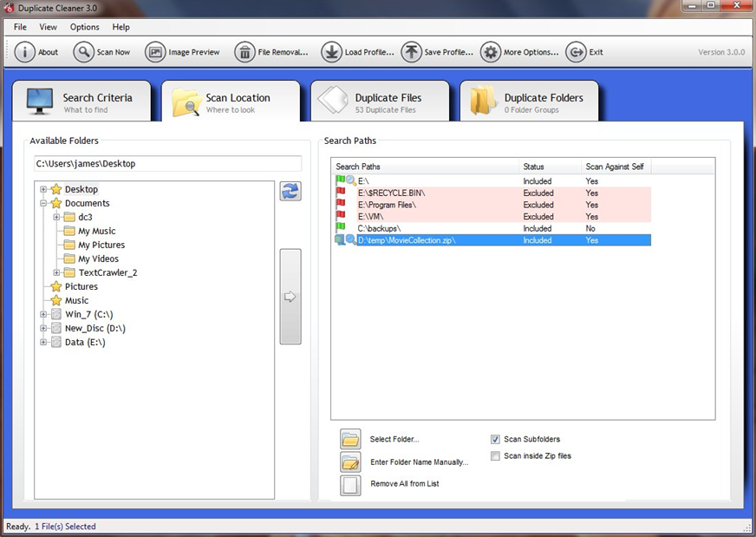Viewport: 756px width, 537px height.
Task: Collapse the Documents tree node
Action: click(43, 203)
